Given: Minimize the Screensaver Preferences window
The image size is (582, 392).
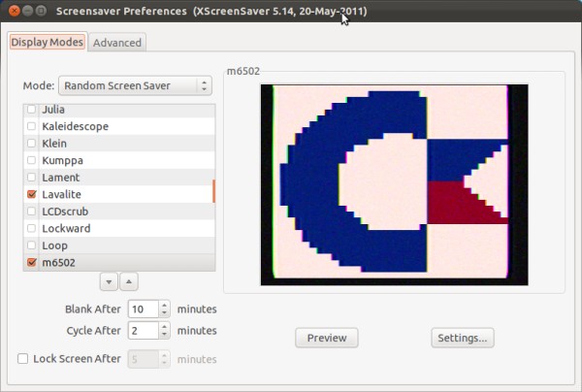Looking at the screenshot, I should pyautogui.click(x=27, y=11).
